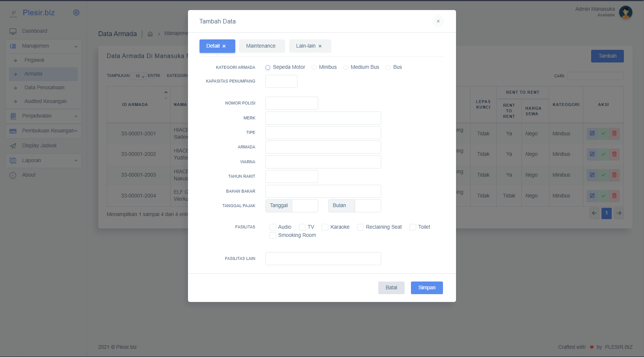Select the Penjadwalan sidebar icon

13,116
